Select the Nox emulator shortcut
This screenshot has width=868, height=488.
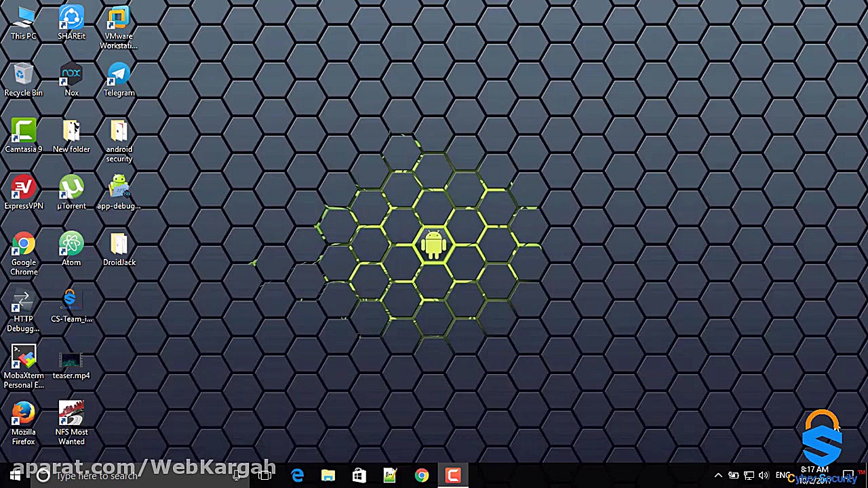pos(71,80)
